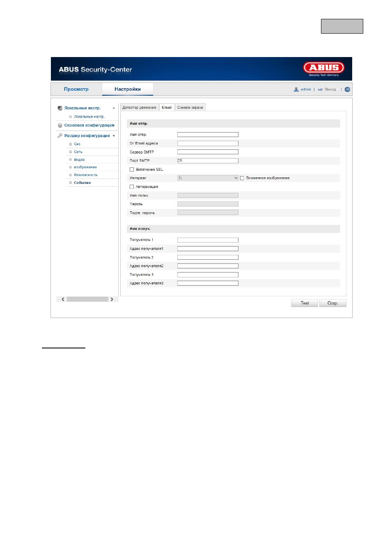Select the Настройки tab
Screen dimensions: 392x554
tap(128, 89)
